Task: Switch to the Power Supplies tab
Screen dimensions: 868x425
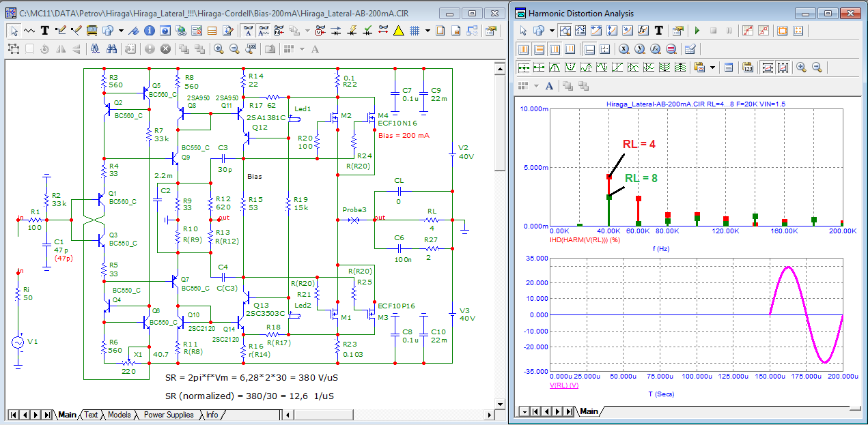Action: [x=168, y=415]
